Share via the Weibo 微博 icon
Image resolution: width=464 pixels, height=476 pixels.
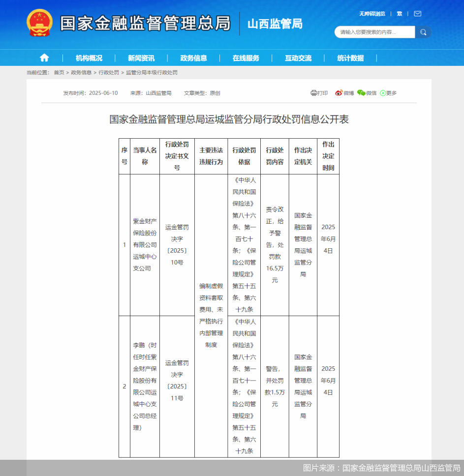tap(344, 93)
